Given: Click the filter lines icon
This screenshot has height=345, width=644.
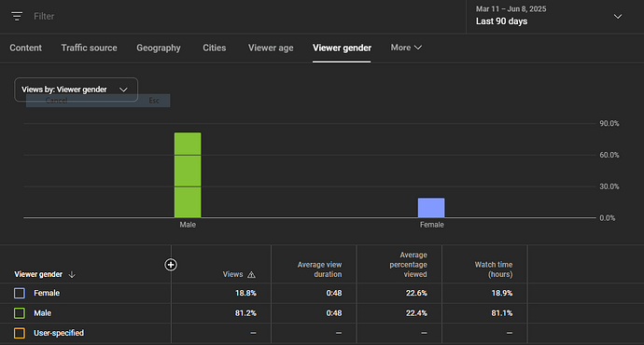Looking at the screenshot, I should [x=17, y=17].
